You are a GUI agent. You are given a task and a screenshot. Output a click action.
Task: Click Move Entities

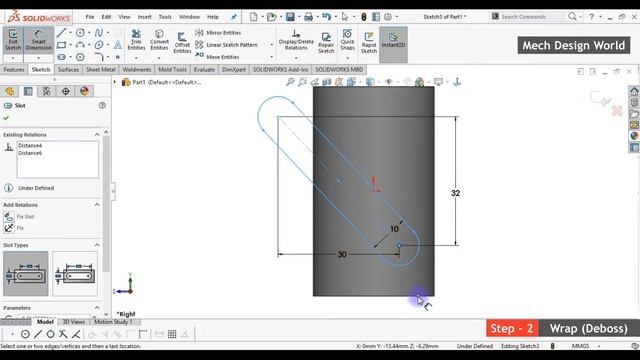pyautogui.click(x=218, y=57)
